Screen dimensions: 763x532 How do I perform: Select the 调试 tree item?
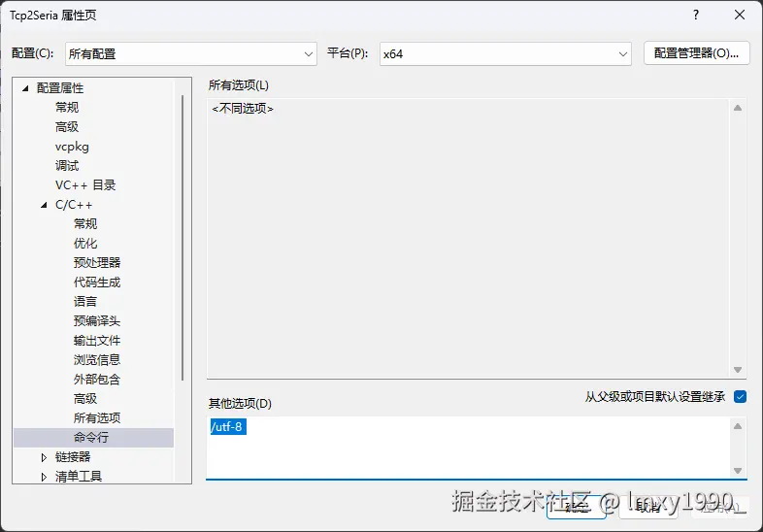pos(67,165)
